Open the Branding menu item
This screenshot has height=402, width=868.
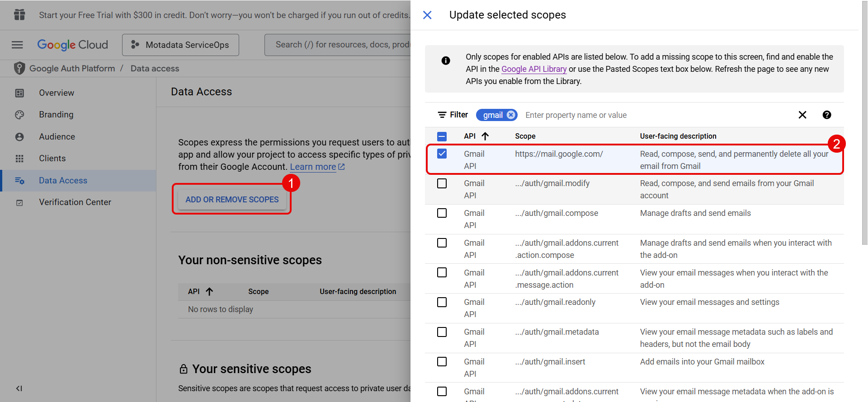pyautogui.click(x=56, y=115)
